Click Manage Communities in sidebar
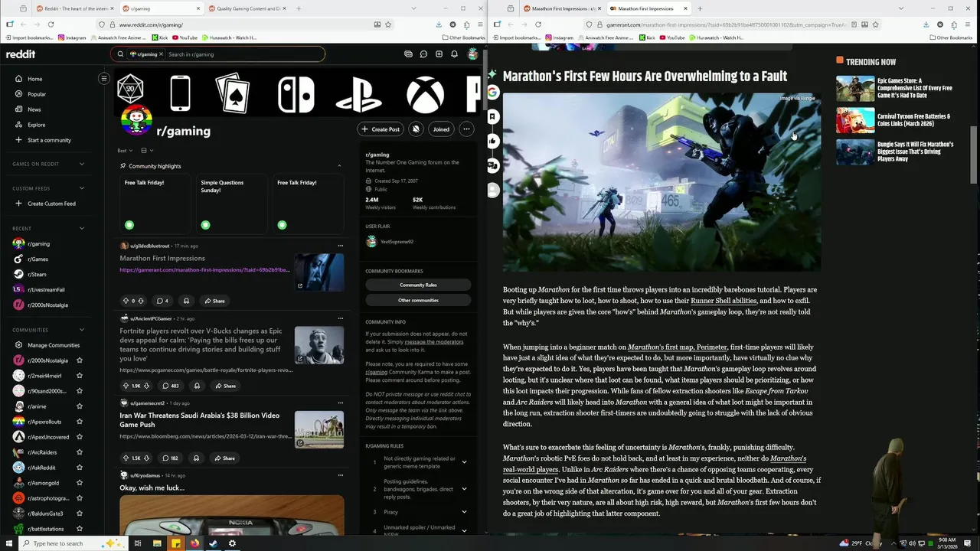This screenshot has height=551, width=980. coord(54,345)
